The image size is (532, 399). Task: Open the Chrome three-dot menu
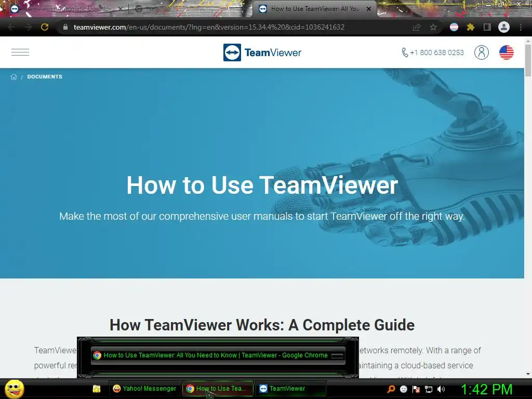521,27
